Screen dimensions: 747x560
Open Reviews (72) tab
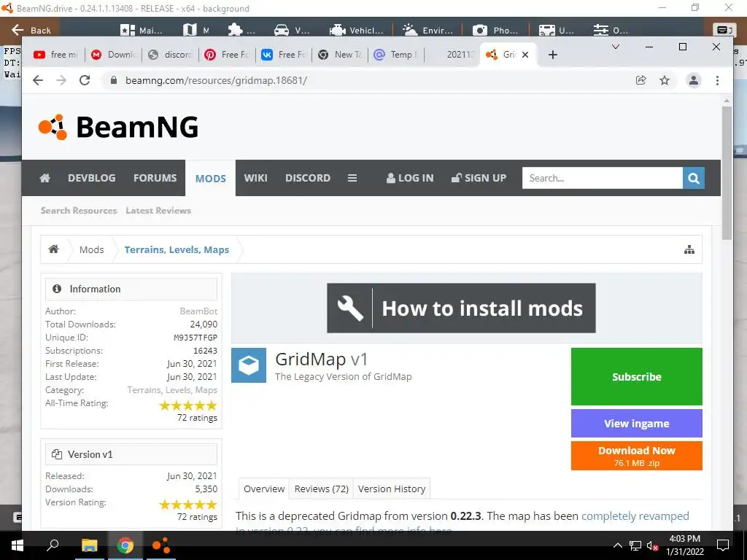322,489
